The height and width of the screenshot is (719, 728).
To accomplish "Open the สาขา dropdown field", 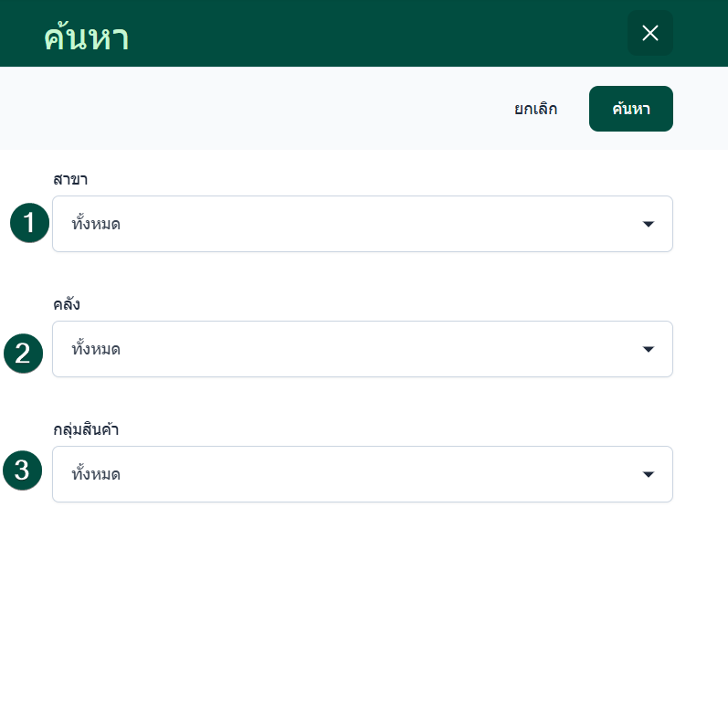I will point(362,224).
